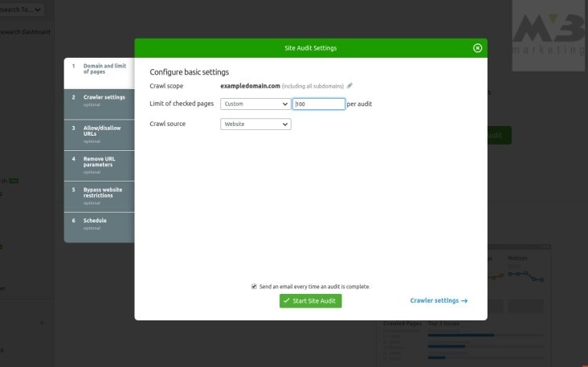Edit crawl scope with pencil icon
Image resolution: width=588 pixels, height=367 pixels.
click(349, 86)
